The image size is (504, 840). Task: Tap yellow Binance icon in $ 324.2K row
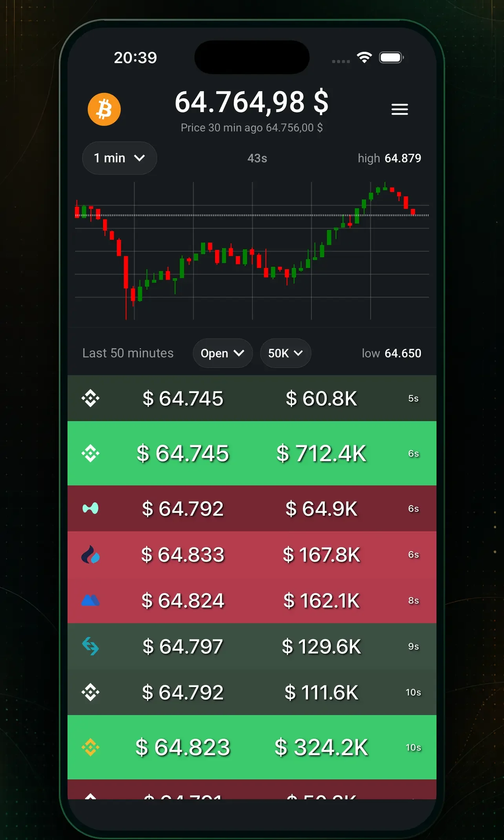[90, 747]
